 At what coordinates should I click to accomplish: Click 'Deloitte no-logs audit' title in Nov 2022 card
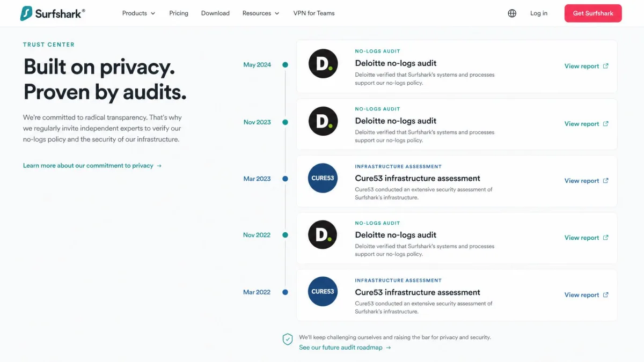396,235
